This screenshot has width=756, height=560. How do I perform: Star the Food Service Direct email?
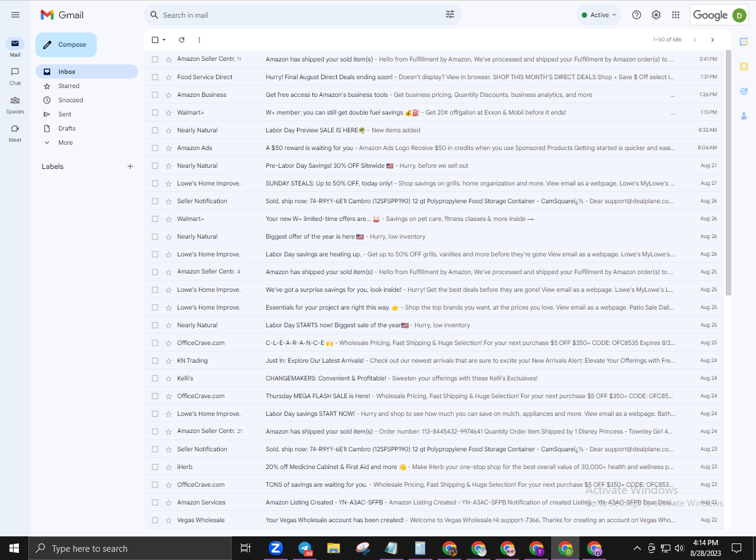pyautogui.click(x=168, y=77)
